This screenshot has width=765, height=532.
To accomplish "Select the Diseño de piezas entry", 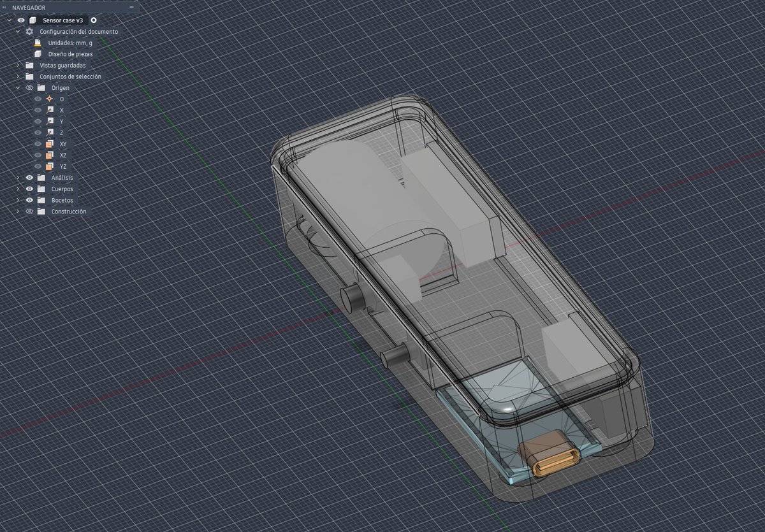I will tap(70, 54).
